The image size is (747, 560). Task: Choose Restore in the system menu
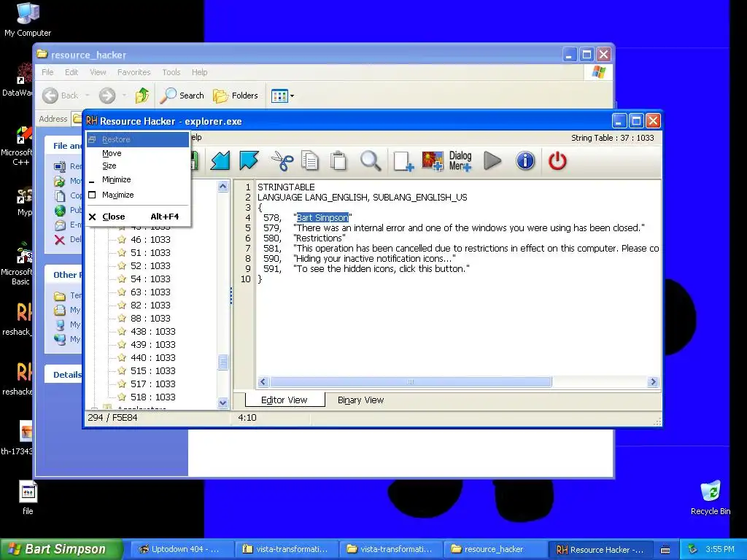138,139
